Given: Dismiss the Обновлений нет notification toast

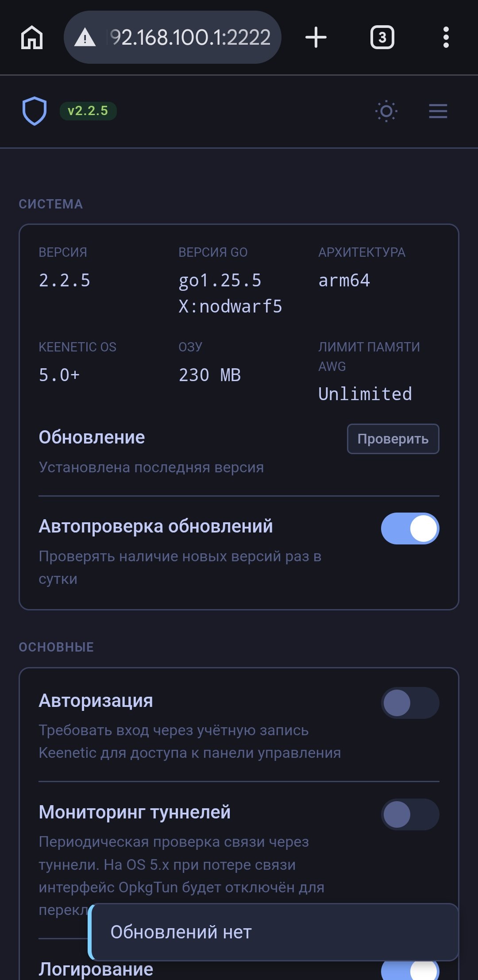Looking at the screenshot, I should click(274, 932).
